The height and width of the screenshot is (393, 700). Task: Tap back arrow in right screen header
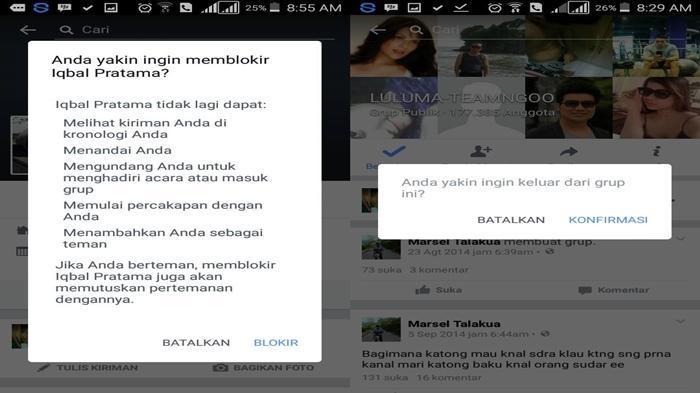[378, 30]
